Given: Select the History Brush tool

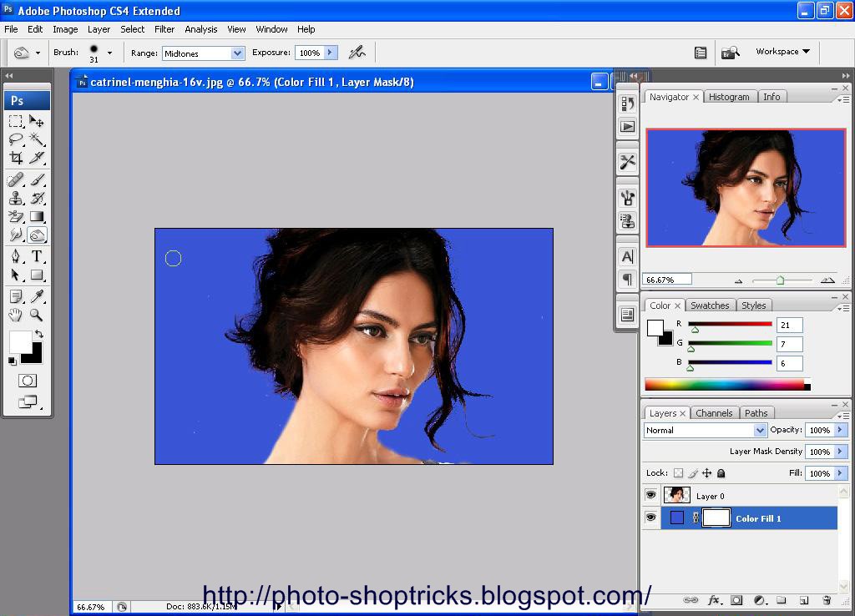Looking at the screenshot, I should tap(37, 198).
